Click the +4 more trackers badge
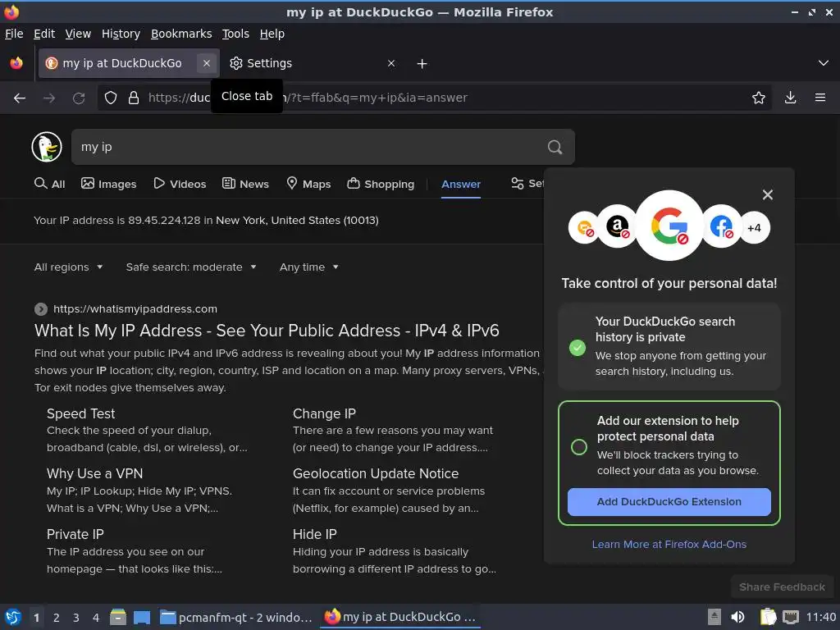Screen dimensions: 840x630 click(x=754, y=228)
